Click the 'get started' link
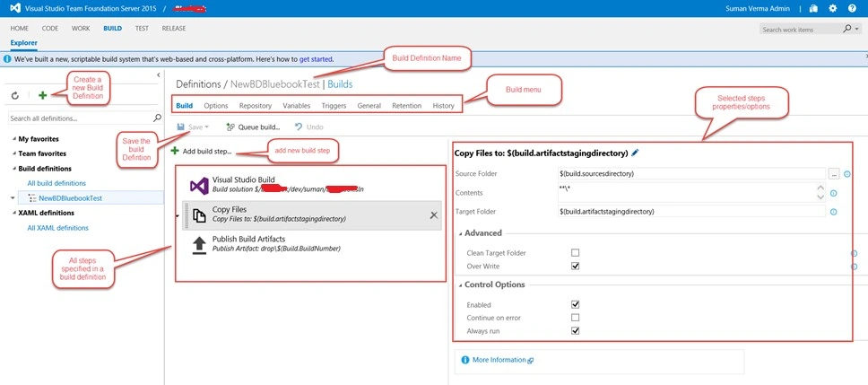This screenshot has height=385, width=868. (317, 58)
